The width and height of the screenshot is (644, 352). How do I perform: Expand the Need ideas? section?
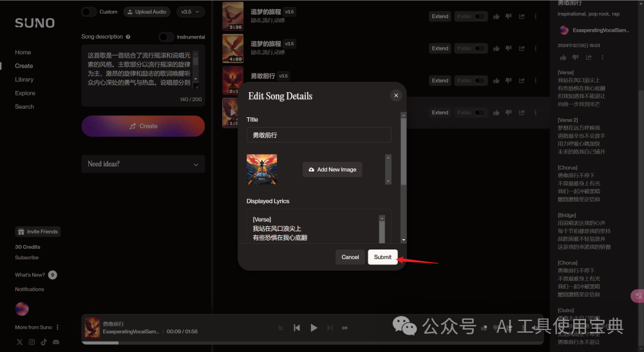point(143,164)
